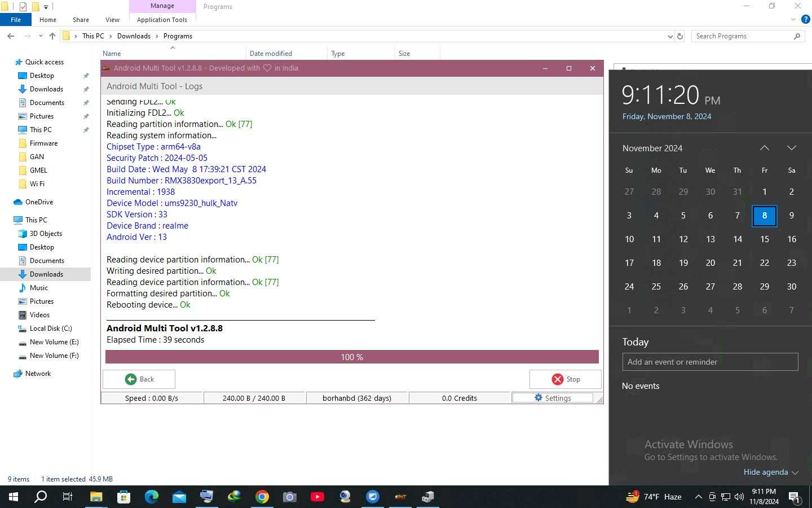The width and height of the screenshot is (812, 508).
Task: Click the Up one level arrow
Action: click(x=52, y=36)
